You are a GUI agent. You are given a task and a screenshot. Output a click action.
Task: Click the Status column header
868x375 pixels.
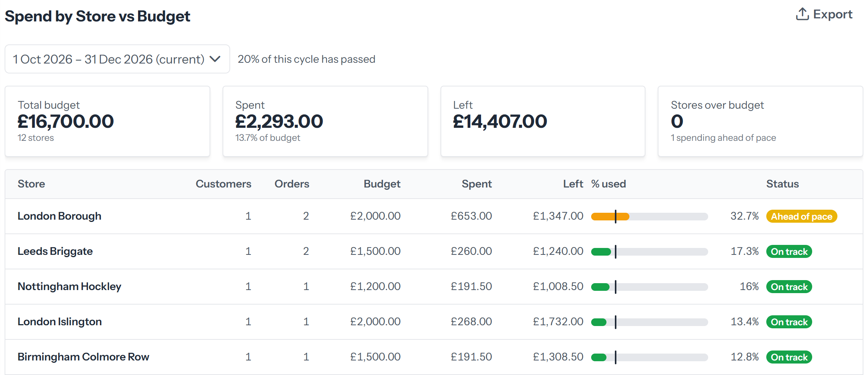(x=782, y=184)
